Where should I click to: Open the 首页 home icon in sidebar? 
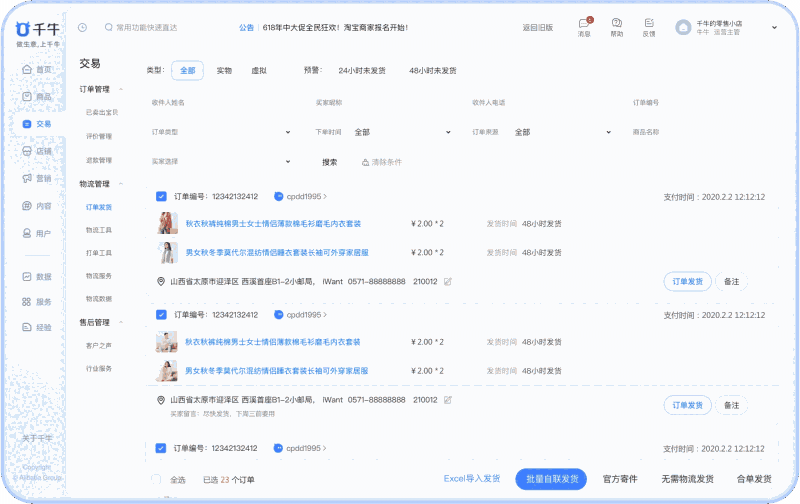coord(27,69)
